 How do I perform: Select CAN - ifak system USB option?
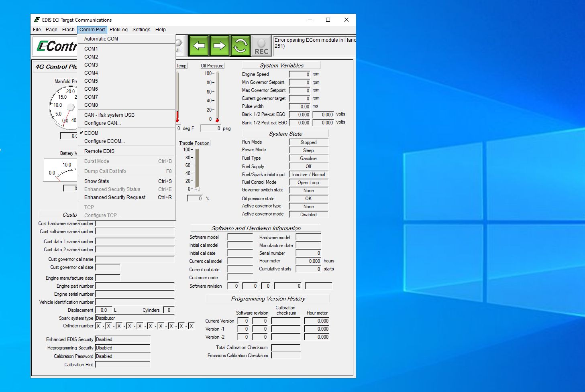coord(109,115)
